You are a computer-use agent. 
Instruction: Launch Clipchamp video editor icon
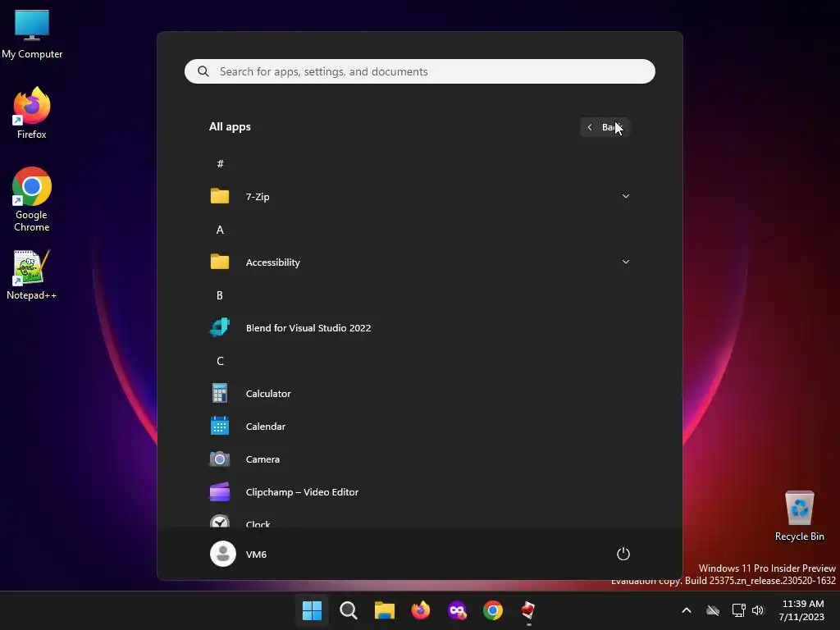click(x=220, y=492)
